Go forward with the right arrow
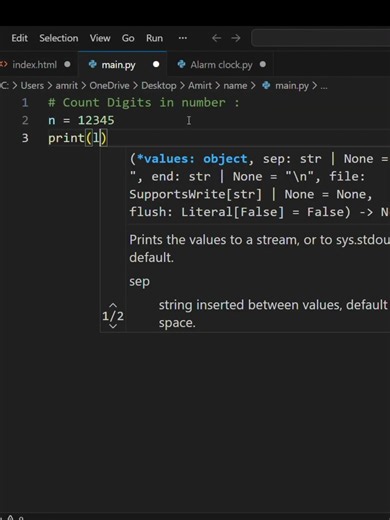 tap(236, 38)
